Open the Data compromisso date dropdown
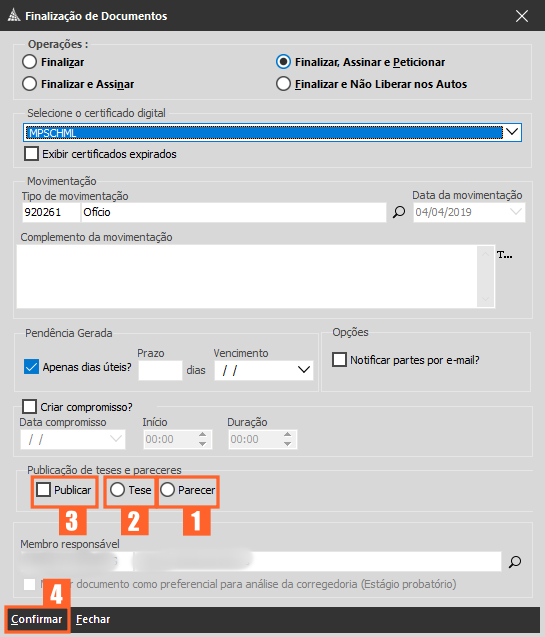This screenshot has height=637, width=545. (116, 439)
